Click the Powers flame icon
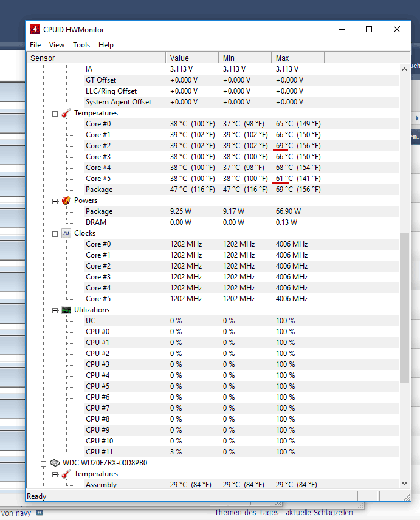The width and height of the screenshot is (420, 520). (66, 200)
